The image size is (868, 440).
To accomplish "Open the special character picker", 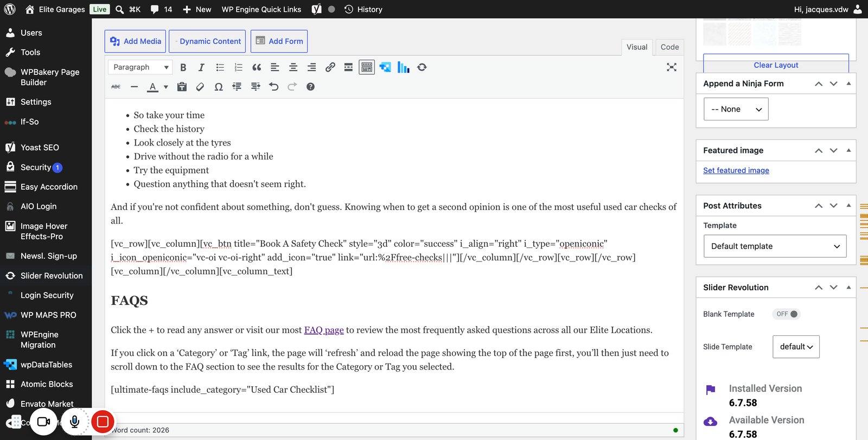I will click(219, 87).
